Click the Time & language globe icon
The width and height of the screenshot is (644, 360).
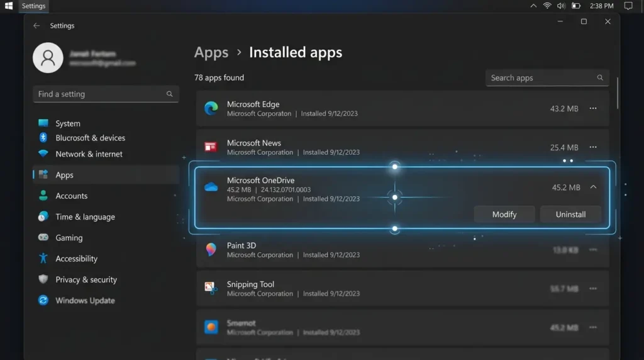tap(43, 216)
